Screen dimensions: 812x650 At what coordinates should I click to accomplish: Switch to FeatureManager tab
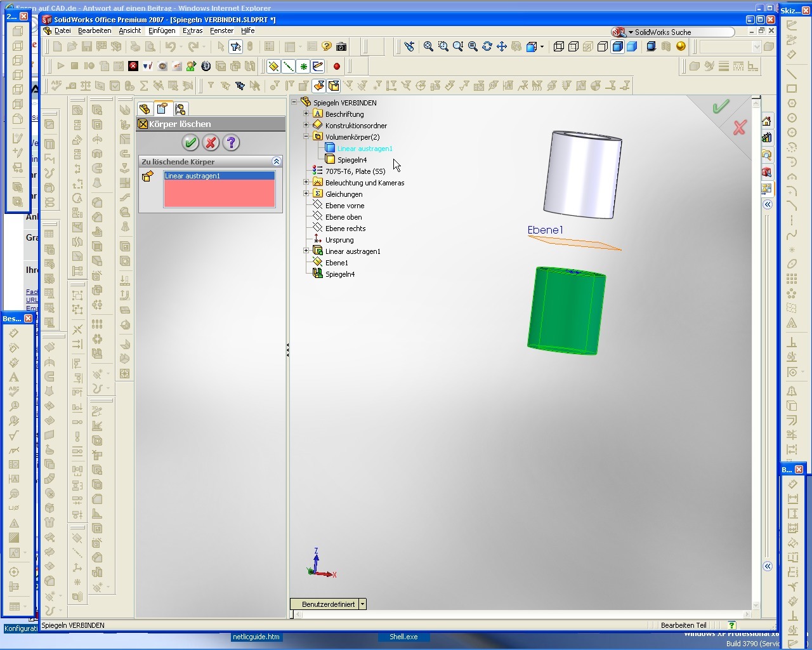tap(145, 109)
